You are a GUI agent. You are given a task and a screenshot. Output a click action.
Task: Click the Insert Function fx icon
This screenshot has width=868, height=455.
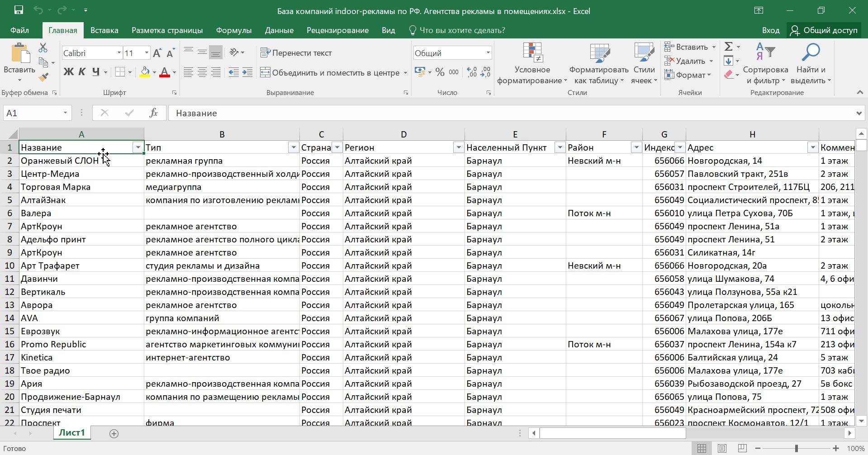pyautogui.click(x=153, y=113)
